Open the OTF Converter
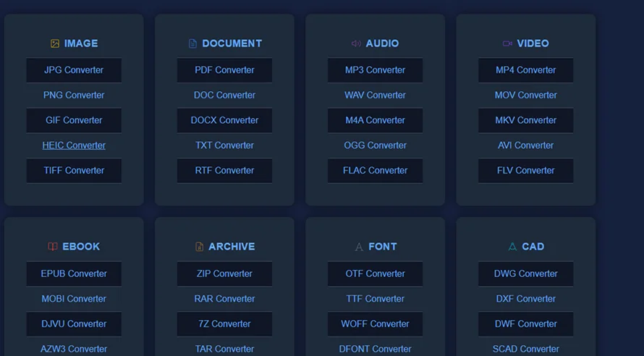 pos(375,274)
